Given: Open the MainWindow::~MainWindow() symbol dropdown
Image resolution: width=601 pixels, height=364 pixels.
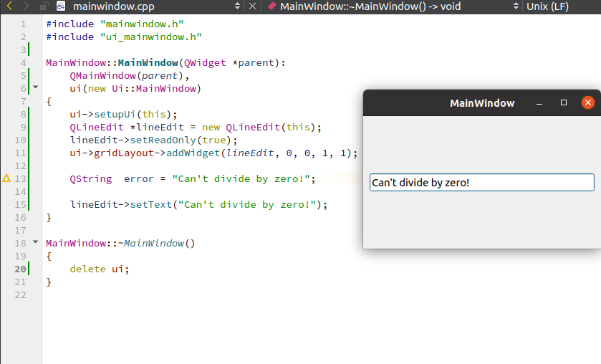Looking at the screenshot, I should pyautogui.click(x=516, y=6).
